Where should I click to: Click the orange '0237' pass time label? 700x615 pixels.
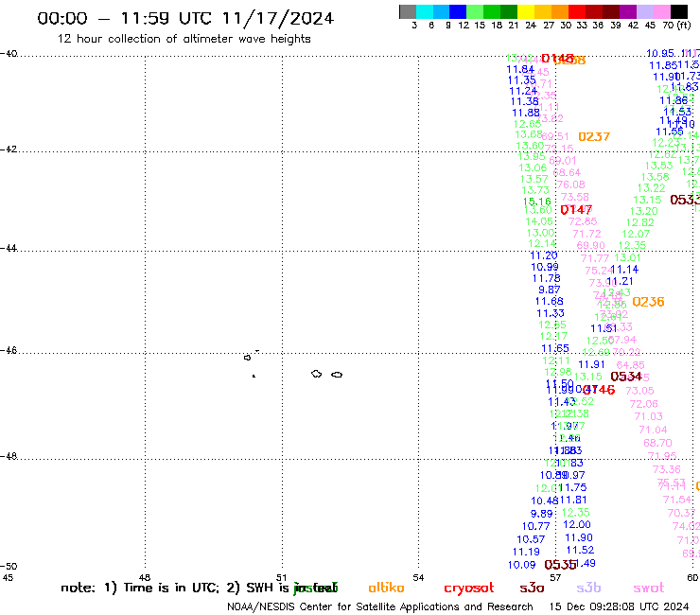coord(594,136)
